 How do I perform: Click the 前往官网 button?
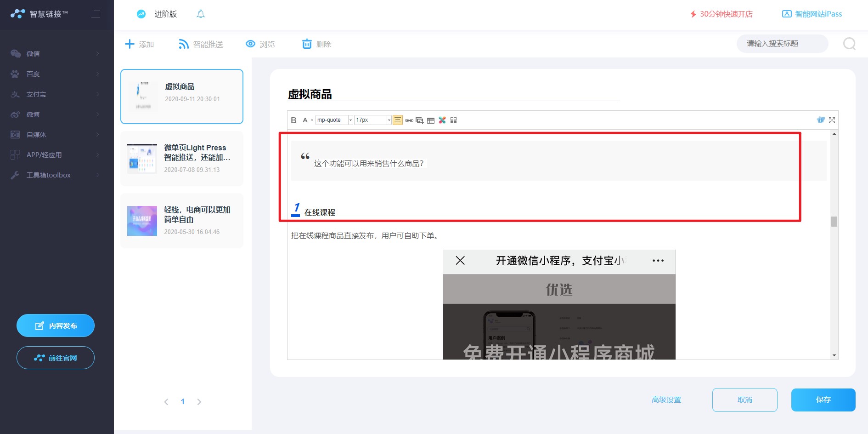tap(56, 358)
